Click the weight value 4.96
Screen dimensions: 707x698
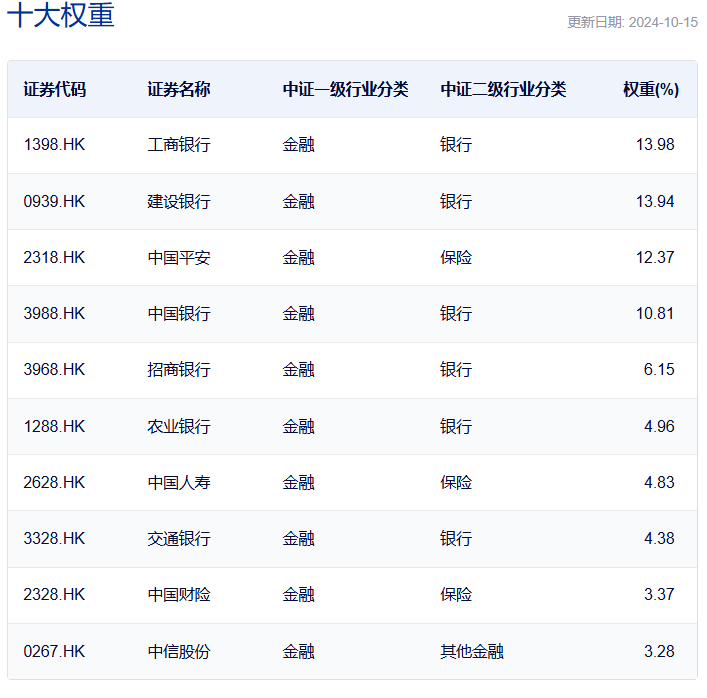click(659, 427)
